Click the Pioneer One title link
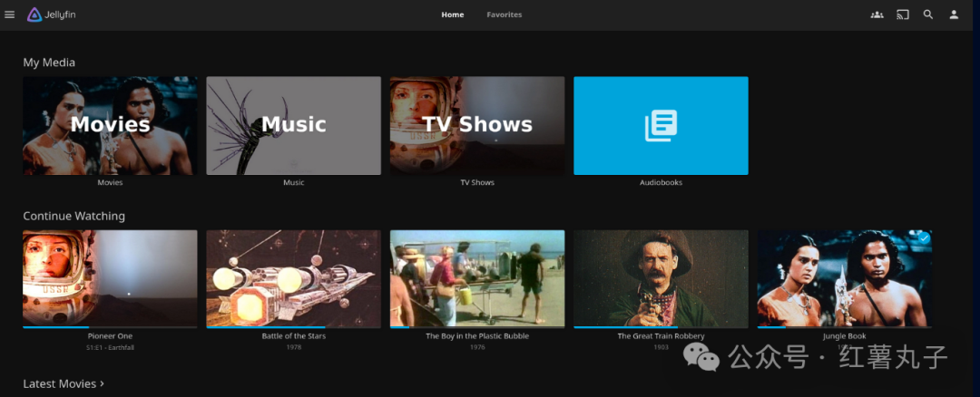 (110, 336)
